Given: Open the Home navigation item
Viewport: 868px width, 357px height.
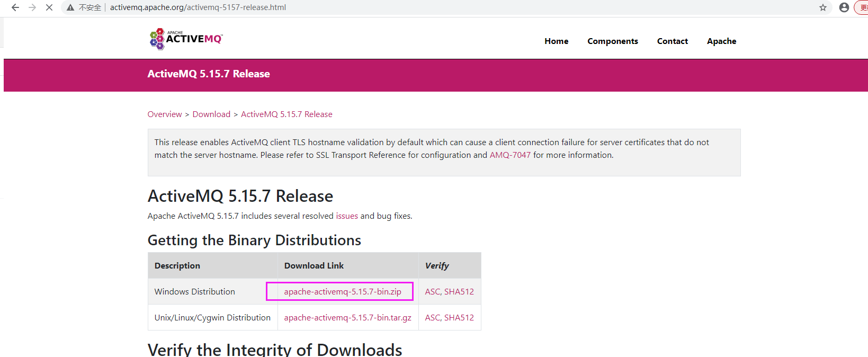Looking at the screenshot, I should pos(557,41).
